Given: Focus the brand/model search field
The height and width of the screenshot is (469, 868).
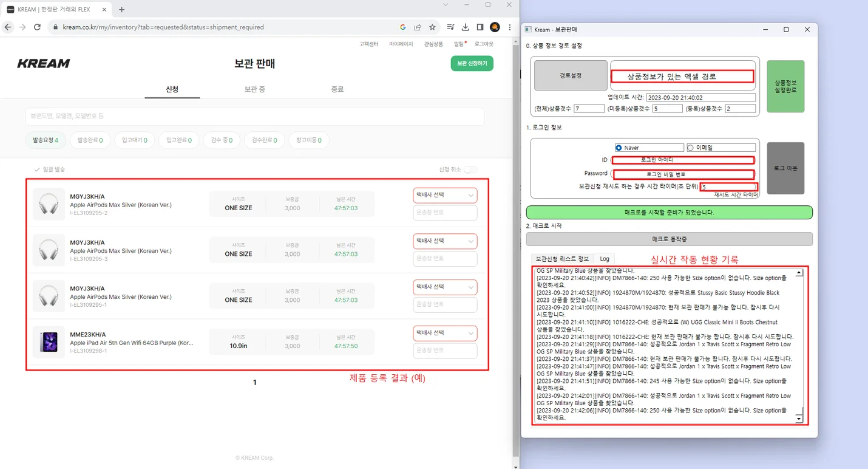Looking at the screenshot, I should pos(255,117).
